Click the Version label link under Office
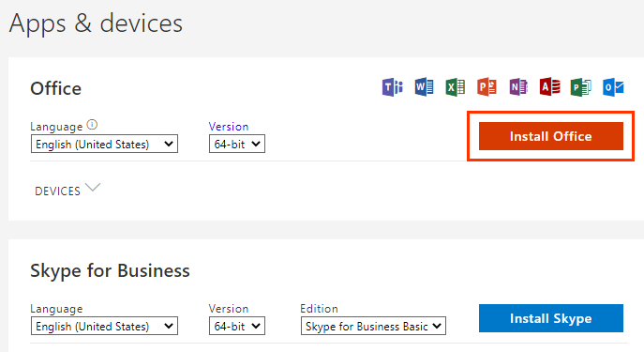 [229, 126]
